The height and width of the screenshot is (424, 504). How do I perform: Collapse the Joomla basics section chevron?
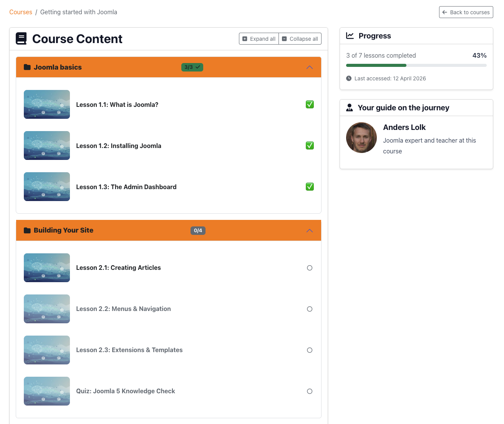(x=310, y=67)
